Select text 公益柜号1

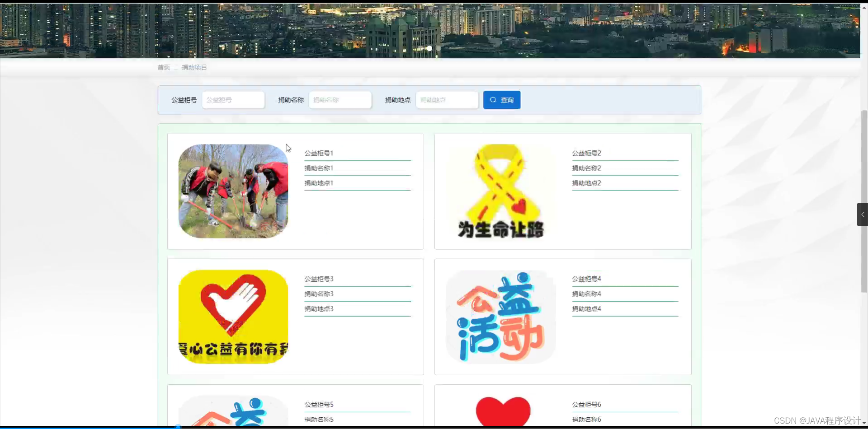319,153
